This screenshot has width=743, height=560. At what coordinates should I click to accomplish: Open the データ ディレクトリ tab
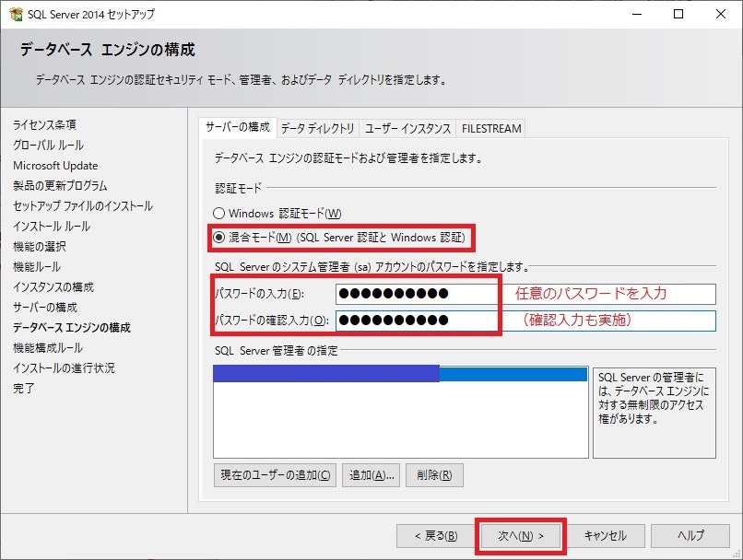point(317,128)
